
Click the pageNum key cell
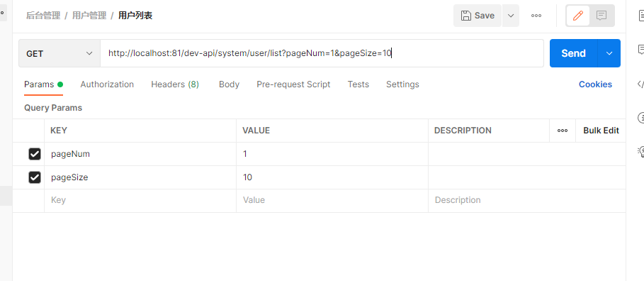pyautogui.click(x=140, y=154)
